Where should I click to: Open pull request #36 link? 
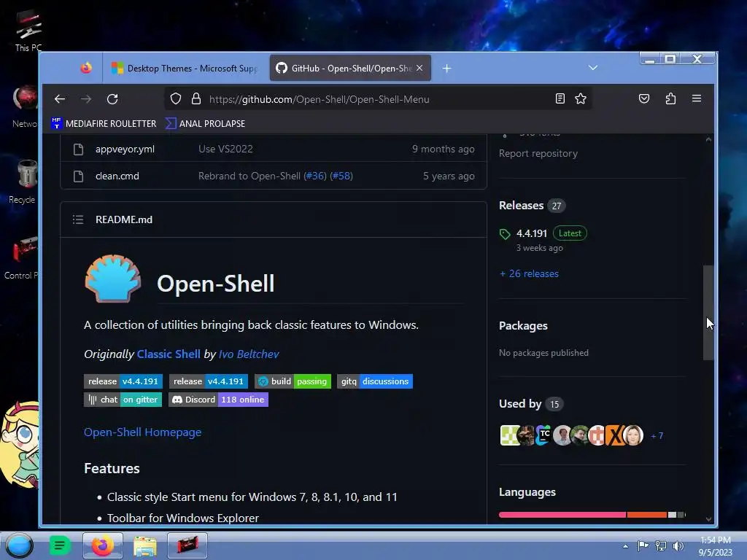[315, 176]
